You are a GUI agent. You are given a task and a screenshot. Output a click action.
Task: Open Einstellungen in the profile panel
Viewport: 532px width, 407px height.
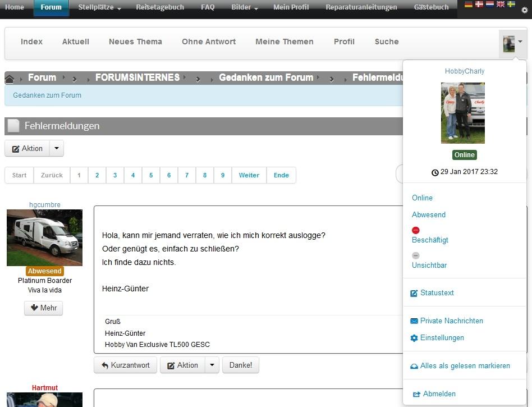[442, 337]
